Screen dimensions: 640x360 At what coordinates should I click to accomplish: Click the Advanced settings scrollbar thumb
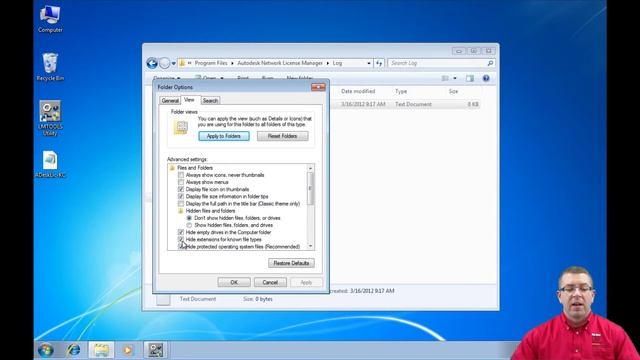point(311,189)
